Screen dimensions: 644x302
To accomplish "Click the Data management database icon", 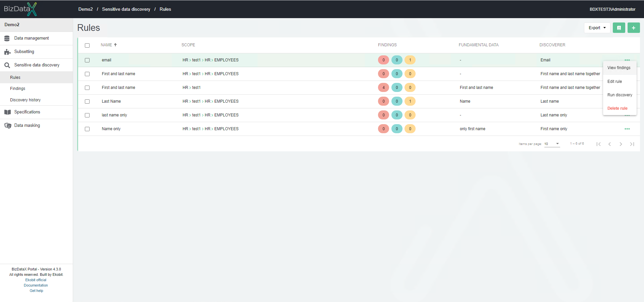I will tap(7, 38).
